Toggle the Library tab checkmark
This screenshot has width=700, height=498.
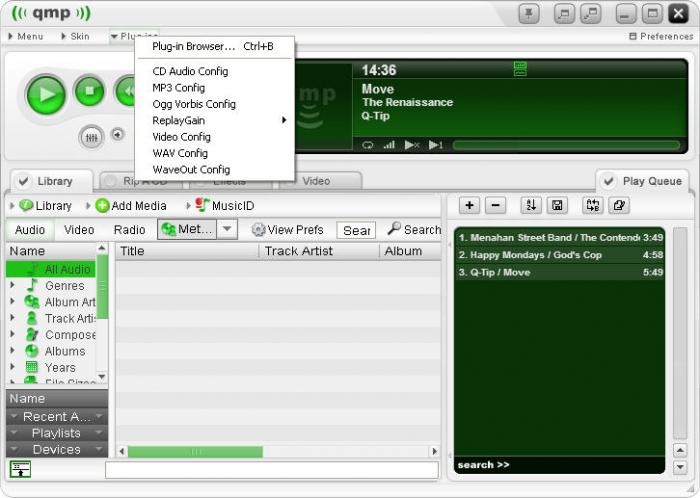[x=23, y=181]
